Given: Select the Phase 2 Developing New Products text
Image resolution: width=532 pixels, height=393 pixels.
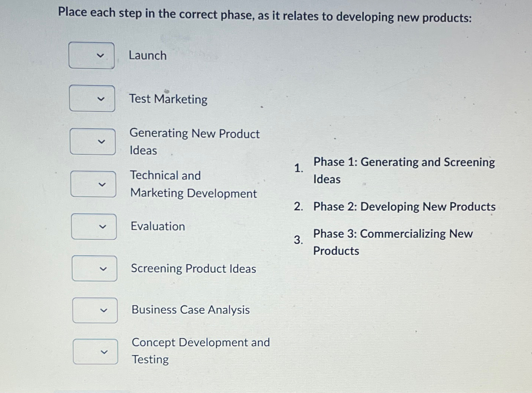Looking at the screenshot, I should [x=404, y=207].
